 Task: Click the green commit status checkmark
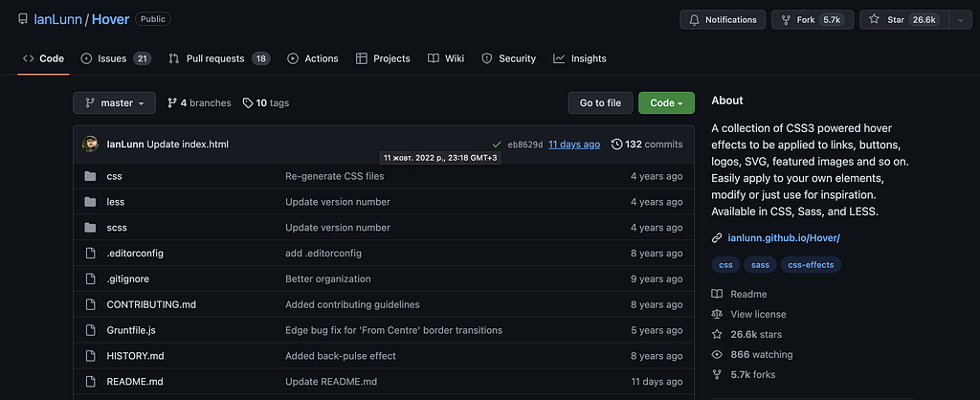click(497, 144)
